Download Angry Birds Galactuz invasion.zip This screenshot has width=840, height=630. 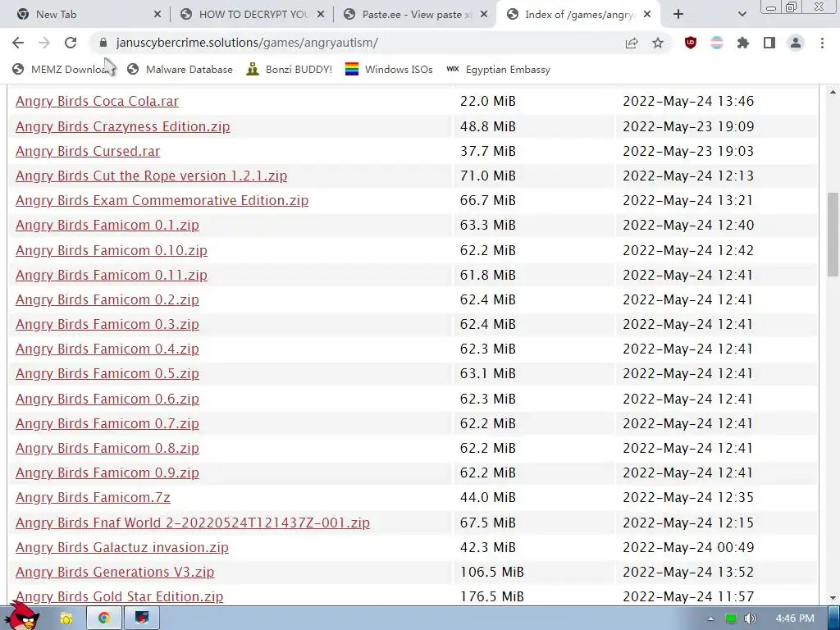pos(122,547)
